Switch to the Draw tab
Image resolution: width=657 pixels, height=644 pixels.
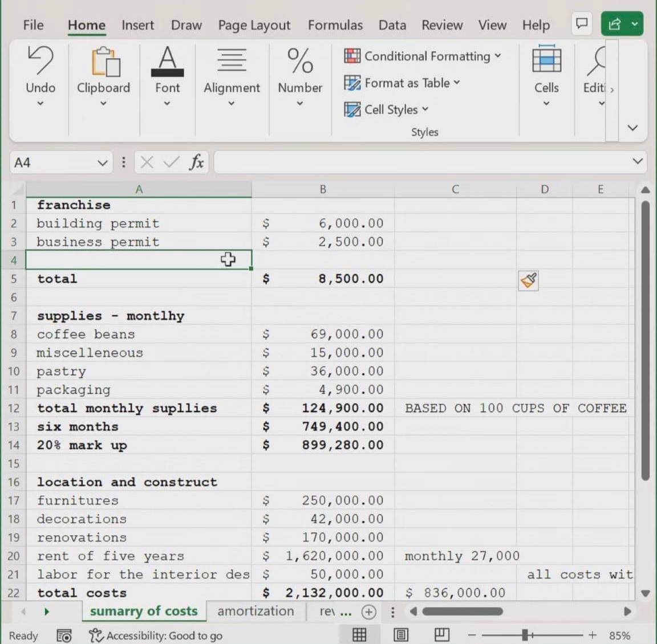[186, 25]
